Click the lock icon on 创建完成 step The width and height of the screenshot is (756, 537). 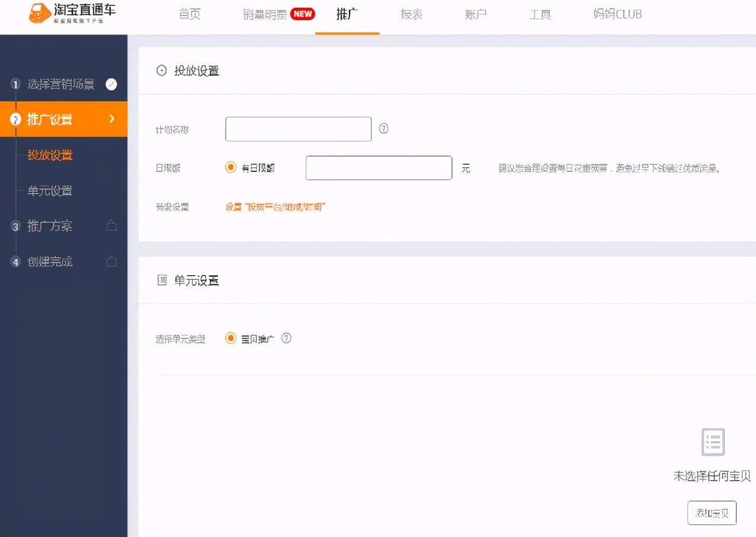pyautogui.click(x=111, y=261)
